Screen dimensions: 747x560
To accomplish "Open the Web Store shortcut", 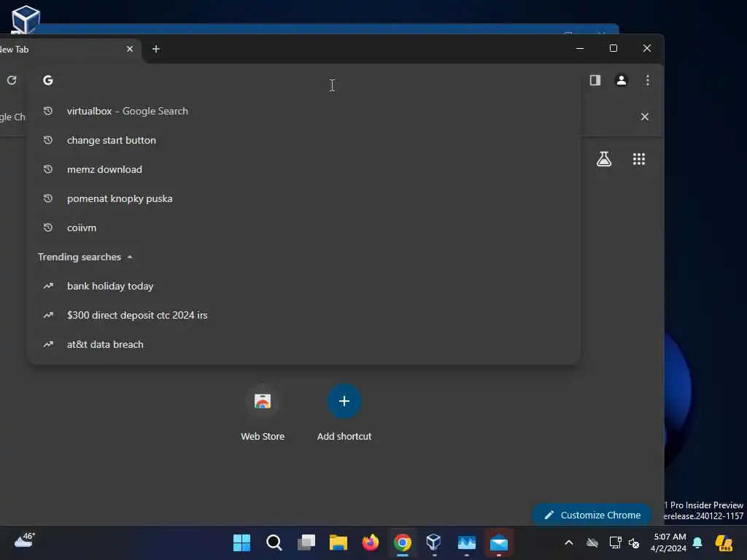I will point(263,413).
